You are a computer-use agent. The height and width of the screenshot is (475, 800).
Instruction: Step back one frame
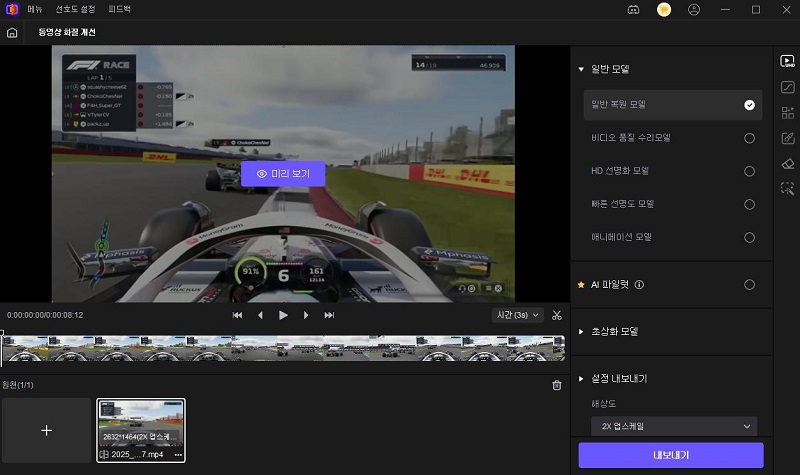[260, 315]
